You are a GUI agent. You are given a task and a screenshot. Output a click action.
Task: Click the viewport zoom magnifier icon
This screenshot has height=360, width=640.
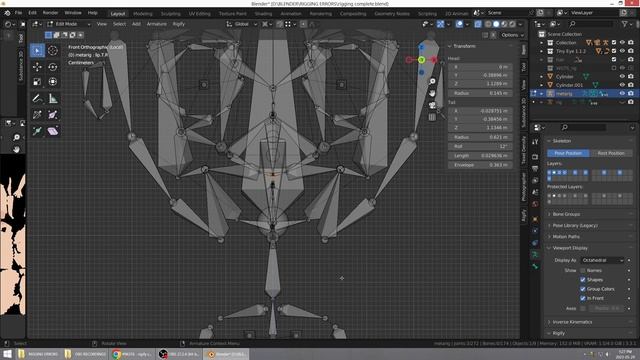[432, 81]
